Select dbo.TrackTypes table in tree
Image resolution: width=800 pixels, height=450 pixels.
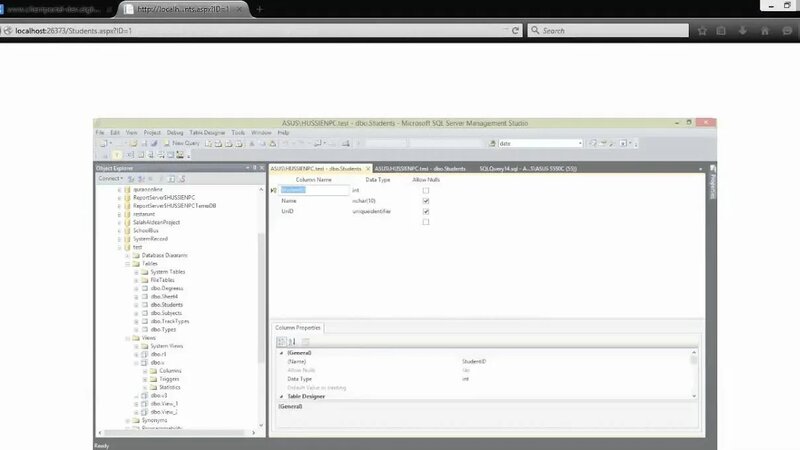point(170,321)
